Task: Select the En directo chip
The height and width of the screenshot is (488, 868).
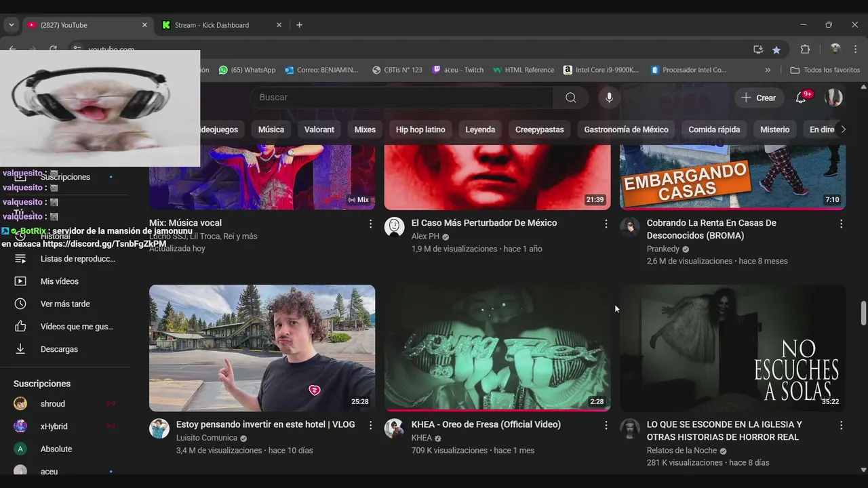Action: click(x=822, y=129)
